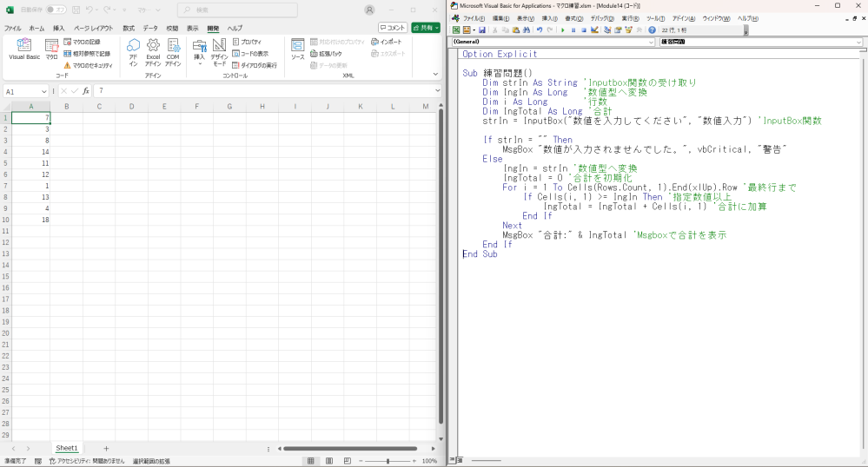Expand the (General) object dropdown
The height and width of the screenshot is (467, 868).
[x=652, y=42]
